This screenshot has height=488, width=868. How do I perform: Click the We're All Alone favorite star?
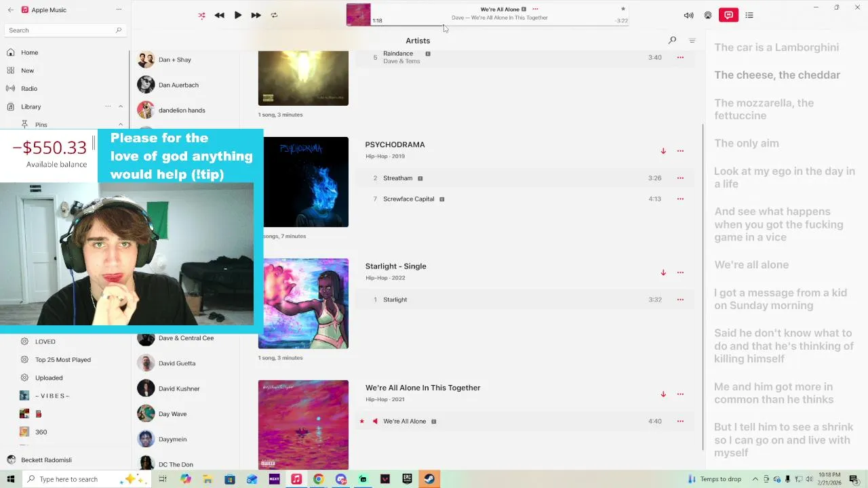361,422
